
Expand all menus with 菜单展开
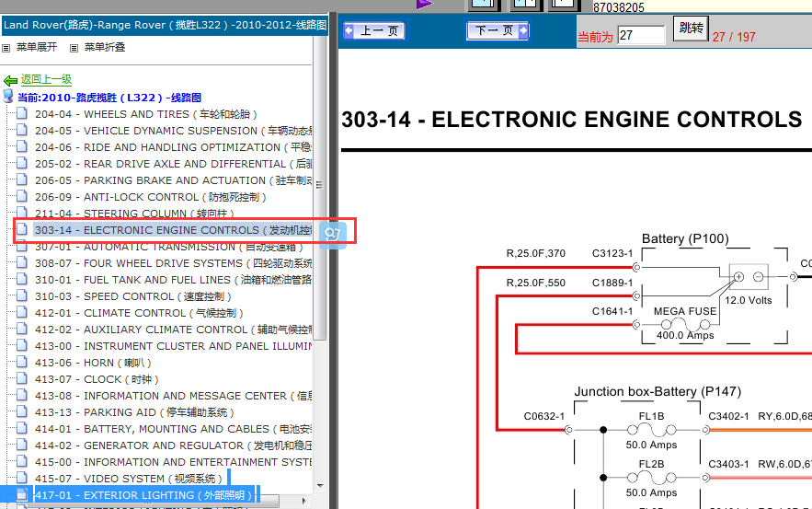pos(36,47)
